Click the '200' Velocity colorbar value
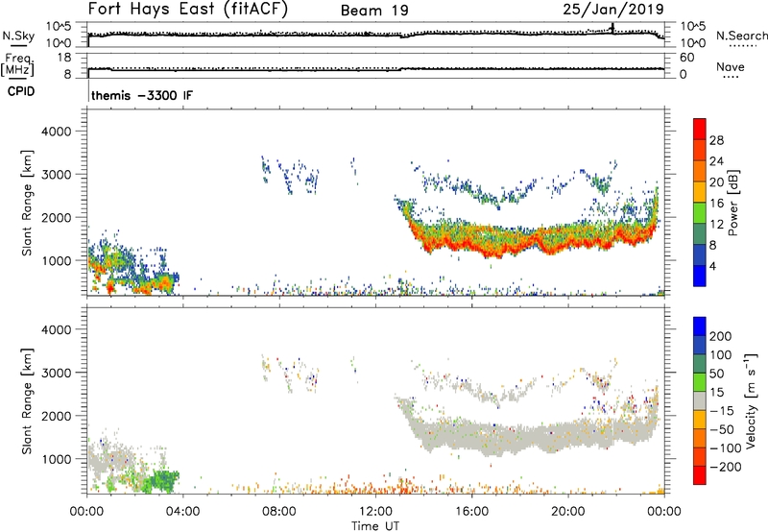The width and height of the screenshot is (768, 532). click(x=721, y=336)
